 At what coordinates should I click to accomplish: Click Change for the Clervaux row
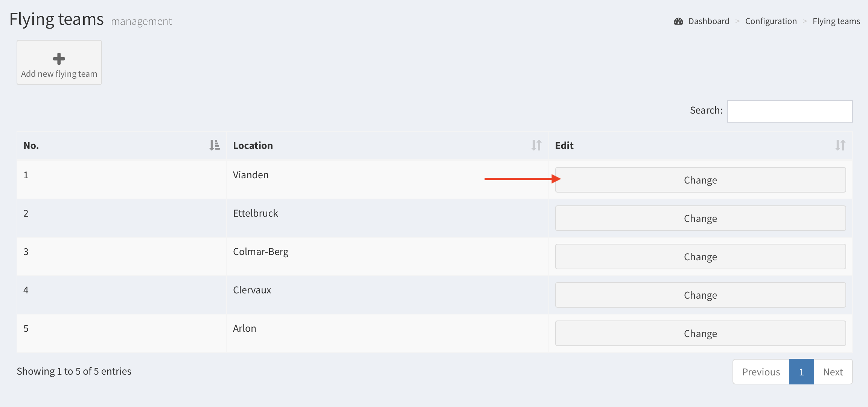click(x=700, y=295)
